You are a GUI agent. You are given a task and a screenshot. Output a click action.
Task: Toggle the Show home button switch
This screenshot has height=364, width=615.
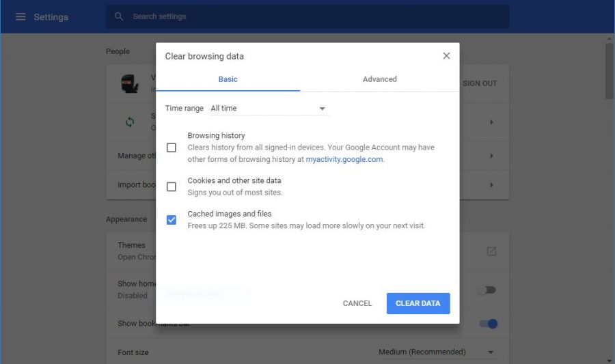pos(487,290)
